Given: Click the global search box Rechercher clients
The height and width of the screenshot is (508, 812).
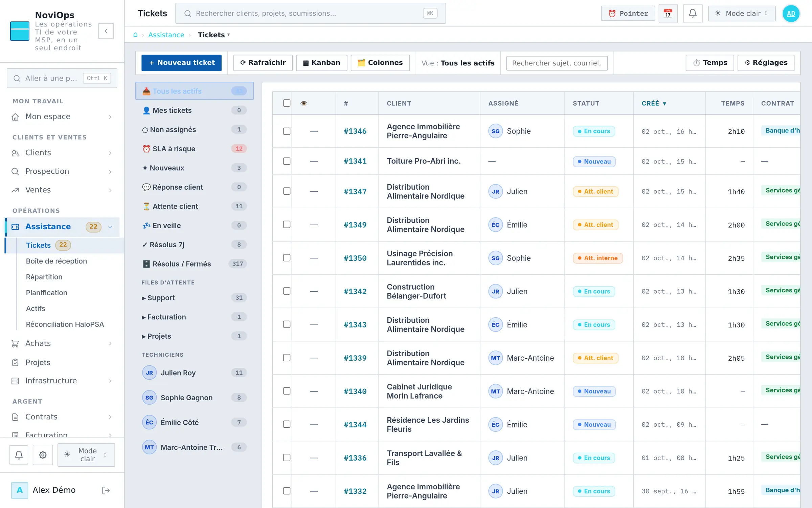Looking at the screenshot, I should 310,14.
